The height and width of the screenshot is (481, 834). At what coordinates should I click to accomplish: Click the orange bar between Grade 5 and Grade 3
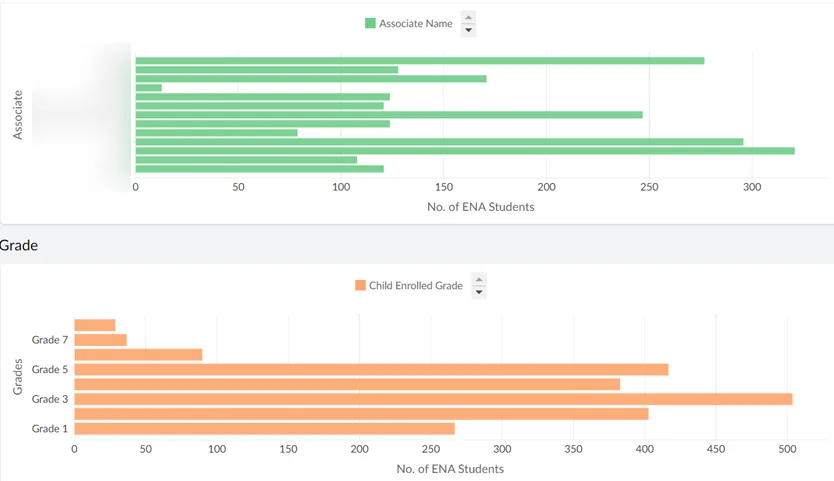coord(347,384)
